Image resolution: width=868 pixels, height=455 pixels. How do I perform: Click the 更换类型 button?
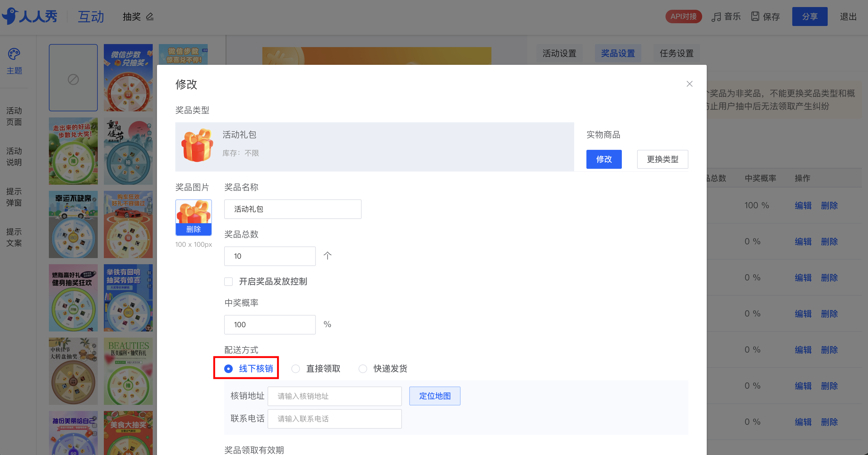tap(662, 159)
